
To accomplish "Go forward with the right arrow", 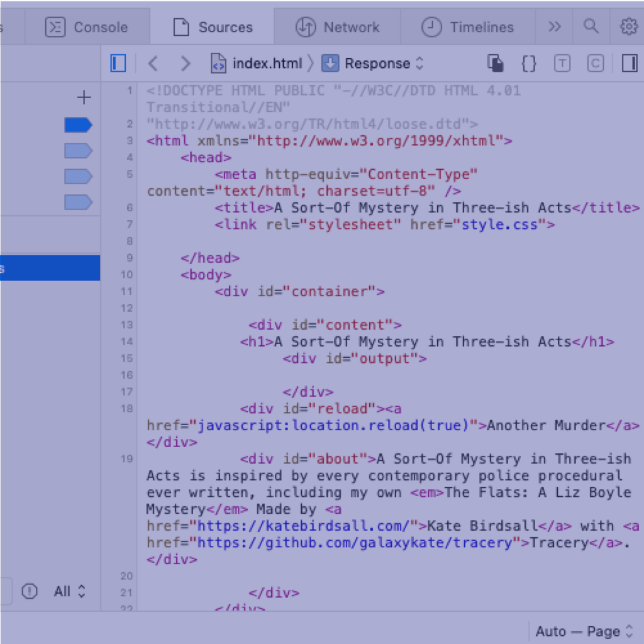I will [186, 64].
